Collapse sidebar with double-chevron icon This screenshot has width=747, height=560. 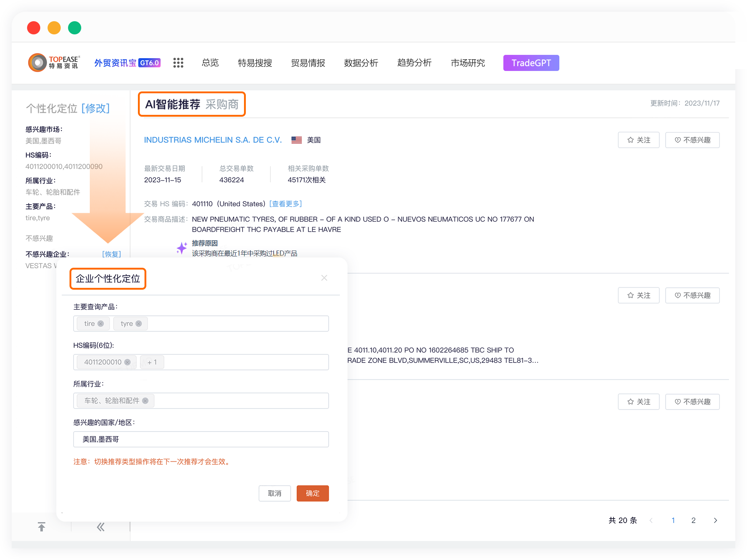click(101, 527)
